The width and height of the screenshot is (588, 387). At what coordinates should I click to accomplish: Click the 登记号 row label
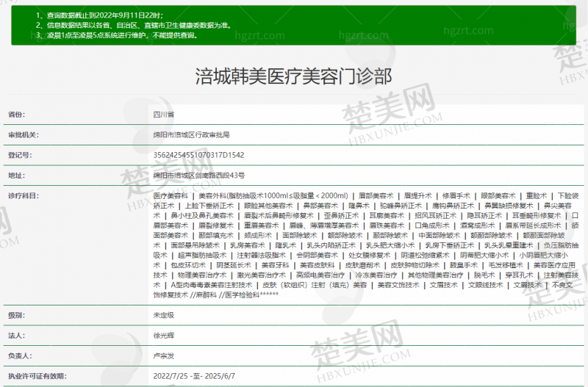coord(19,156)
